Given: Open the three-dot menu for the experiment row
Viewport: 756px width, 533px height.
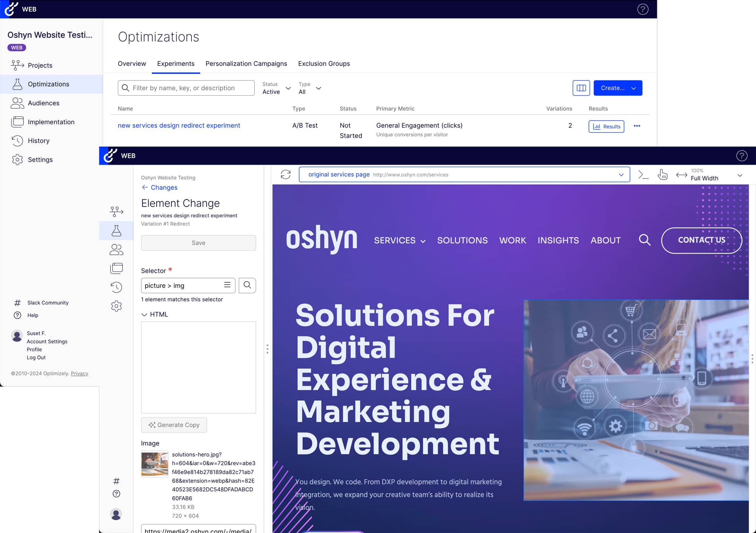Looking at the screenshot, I should (637, 126).
